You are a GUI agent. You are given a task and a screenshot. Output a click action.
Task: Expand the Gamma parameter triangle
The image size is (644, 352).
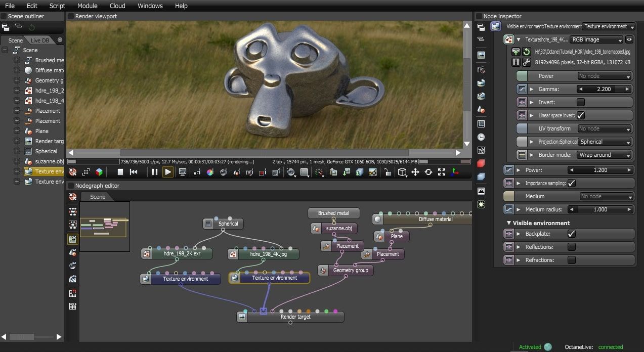[532, 89]
